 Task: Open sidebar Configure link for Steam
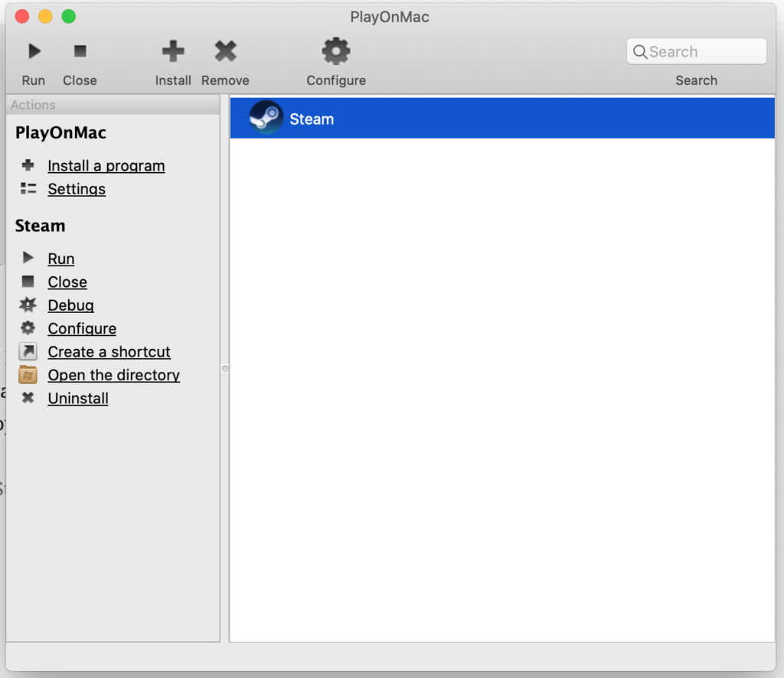[x=82, y=328]
